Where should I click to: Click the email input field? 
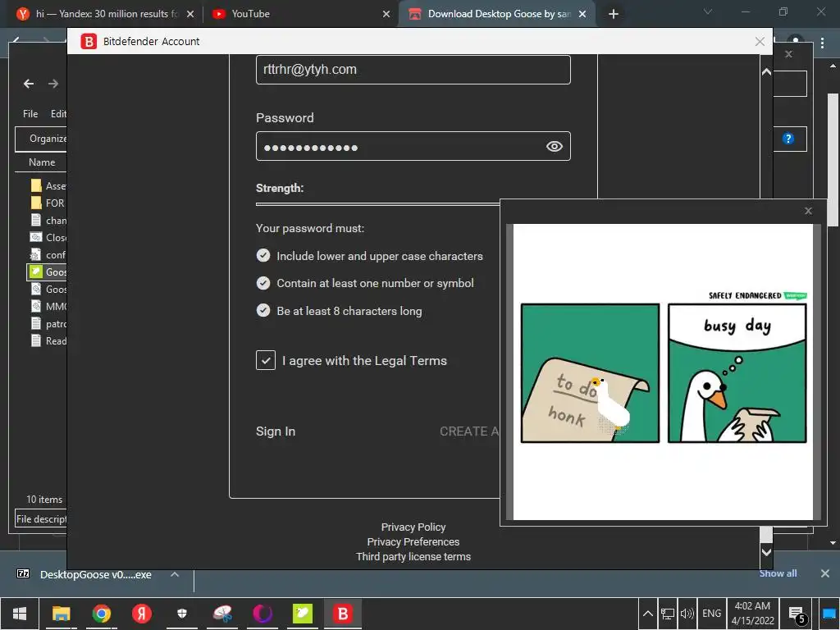tap(413, 70)
